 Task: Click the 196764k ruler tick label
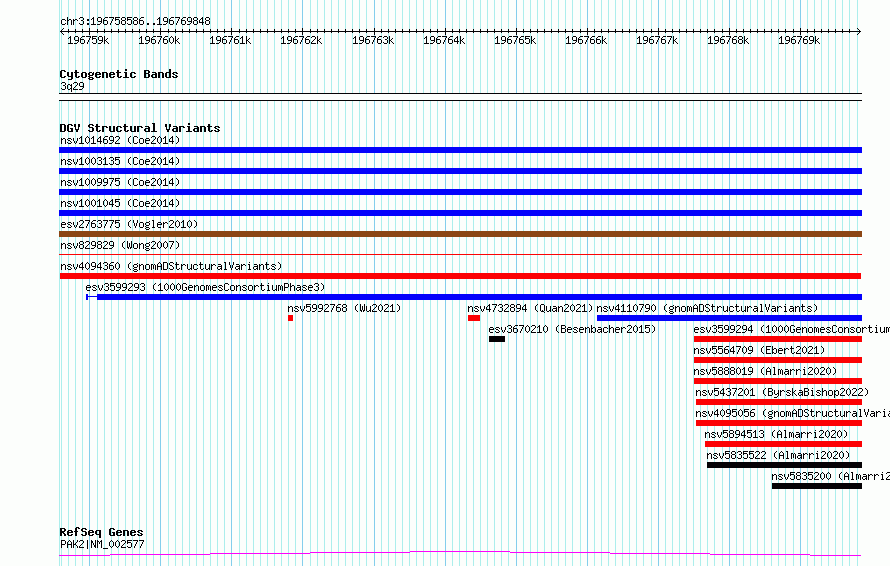pyautogui.click(x=444, y=41)
